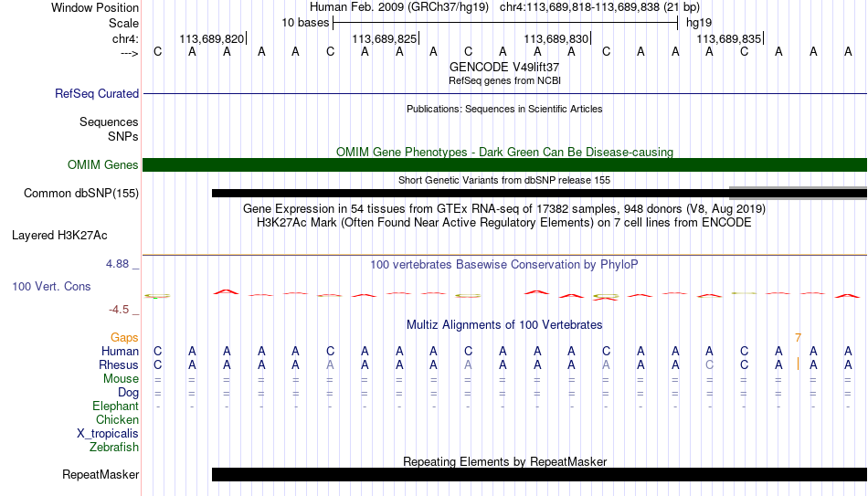
Task: Open the H3K27Ac Mark ENCODE track title
Action: 504,223
